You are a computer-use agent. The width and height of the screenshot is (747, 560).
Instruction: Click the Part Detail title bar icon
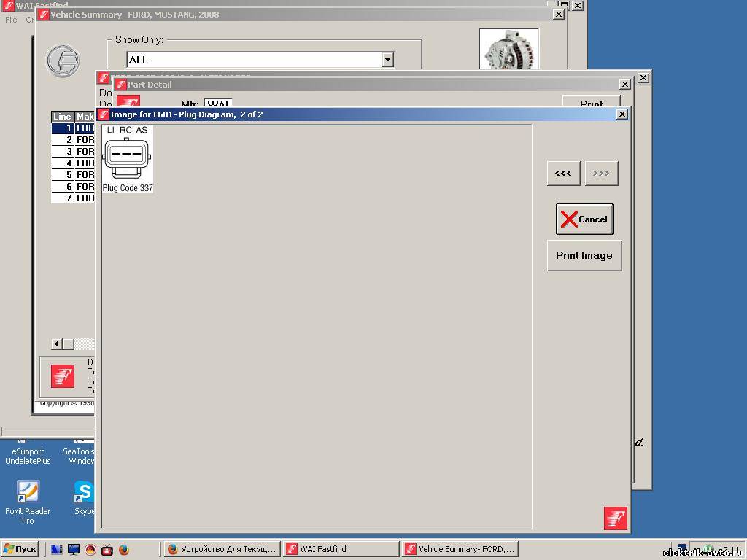121,85
